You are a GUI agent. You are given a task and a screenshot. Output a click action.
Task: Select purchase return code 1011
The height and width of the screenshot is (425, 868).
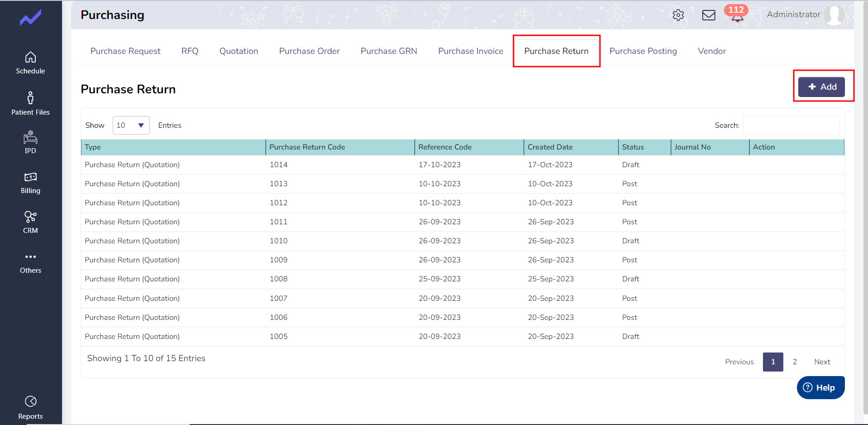(x=278, y=222)
